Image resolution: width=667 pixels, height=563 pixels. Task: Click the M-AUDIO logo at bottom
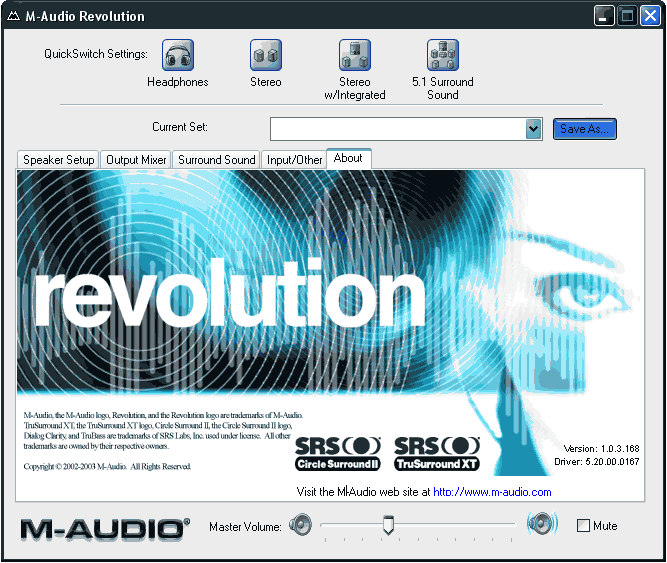[105, 529]
